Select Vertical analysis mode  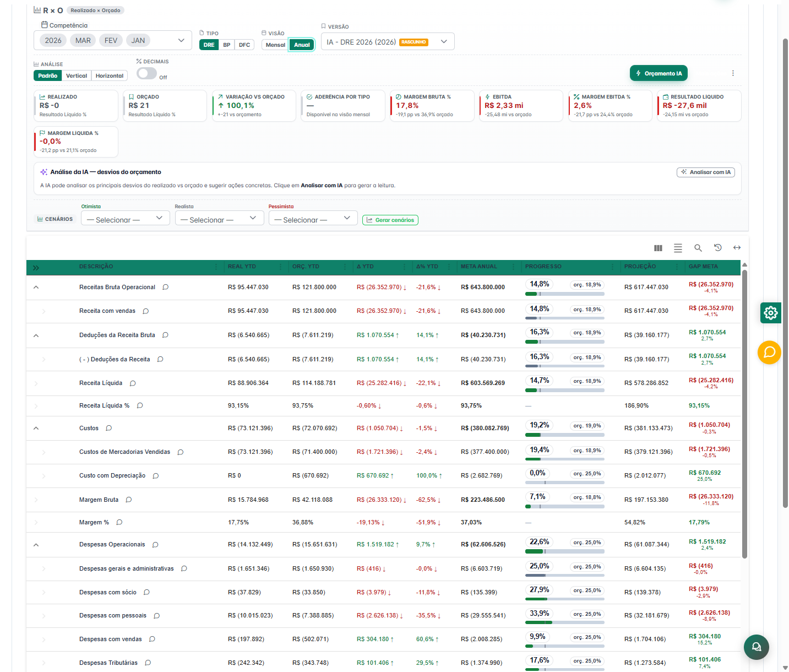tap(77, 76)
